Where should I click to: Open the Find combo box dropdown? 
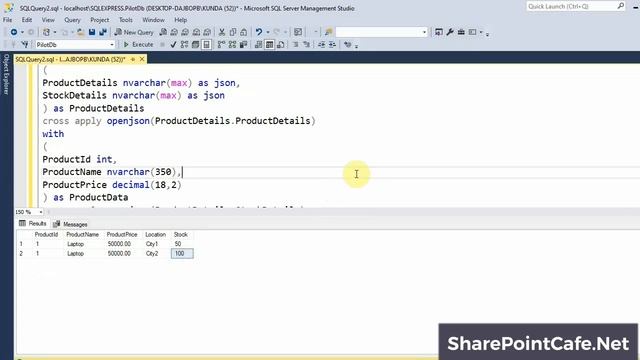(424, 32)
